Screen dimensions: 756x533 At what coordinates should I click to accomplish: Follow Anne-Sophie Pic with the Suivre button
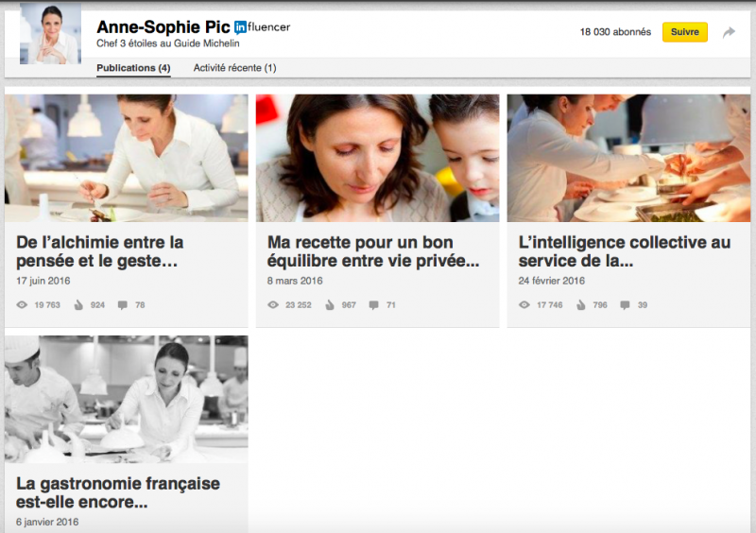(684, 32)
